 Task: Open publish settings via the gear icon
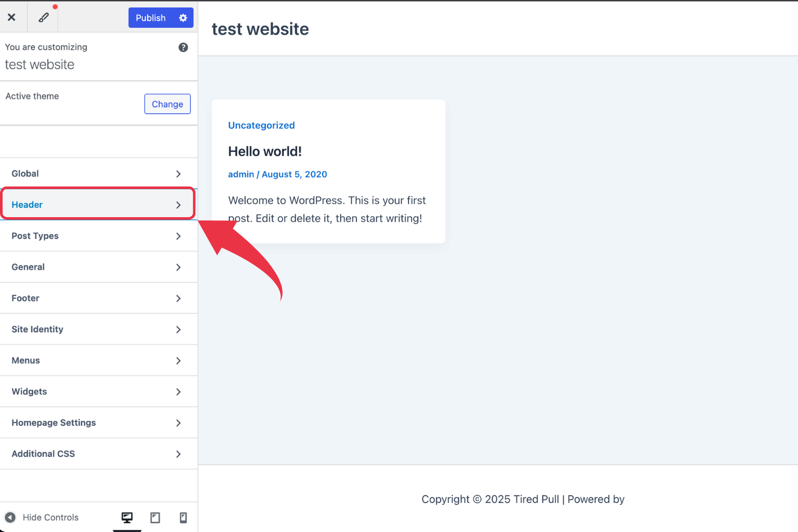click(183, 18)
